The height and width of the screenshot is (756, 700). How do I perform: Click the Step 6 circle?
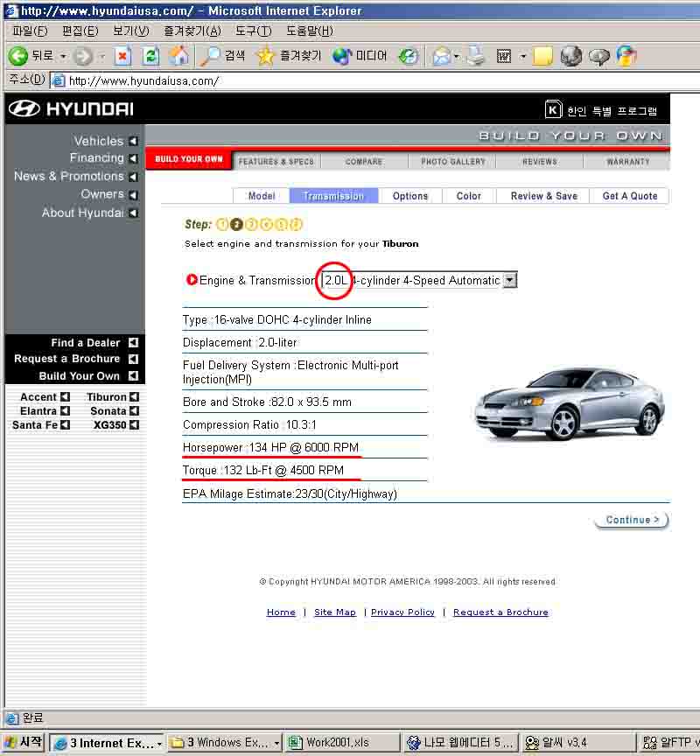(x=296, y=224)
